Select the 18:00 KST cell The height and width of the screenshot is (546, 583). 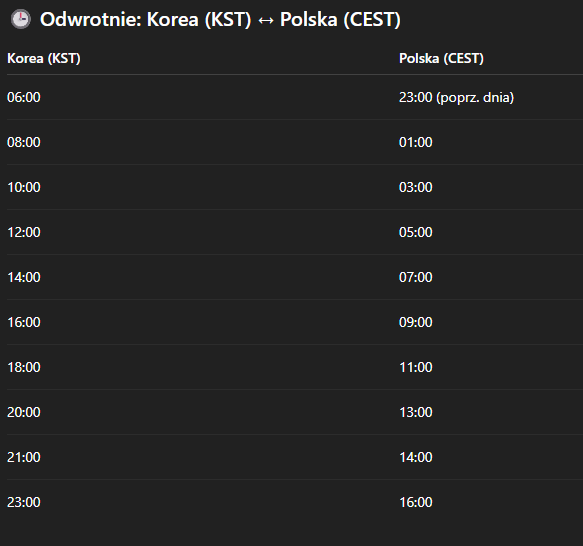pyautogui.click(x=24, y=367)
